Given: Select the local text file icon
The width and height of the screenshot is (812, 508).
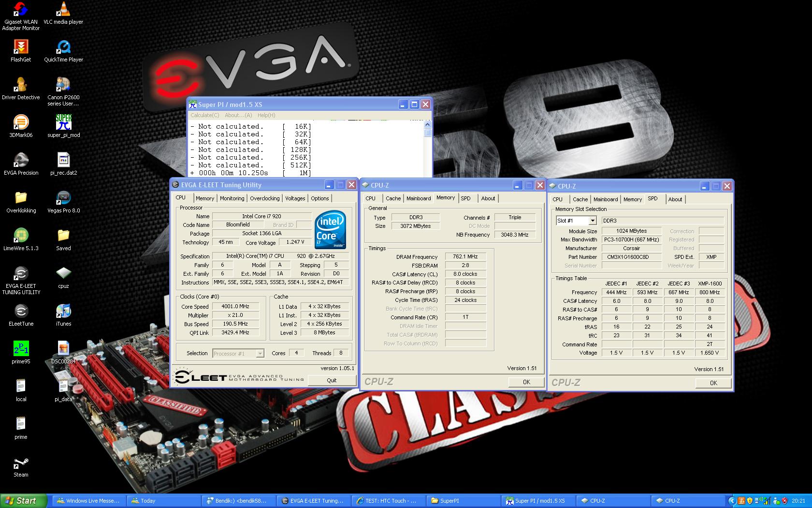Looking at the screenshot, I should [x=21, y=390].
